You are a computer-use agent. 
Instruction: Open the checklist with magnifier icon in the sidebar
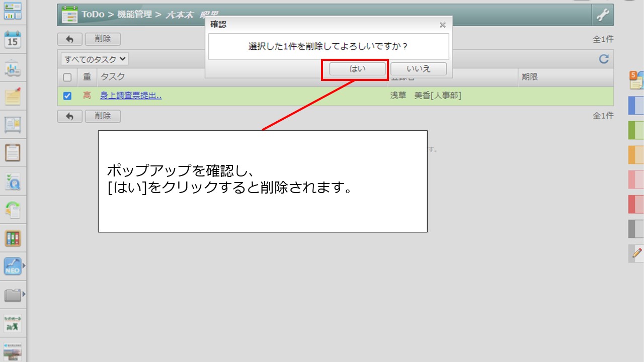tap(13, 182)
